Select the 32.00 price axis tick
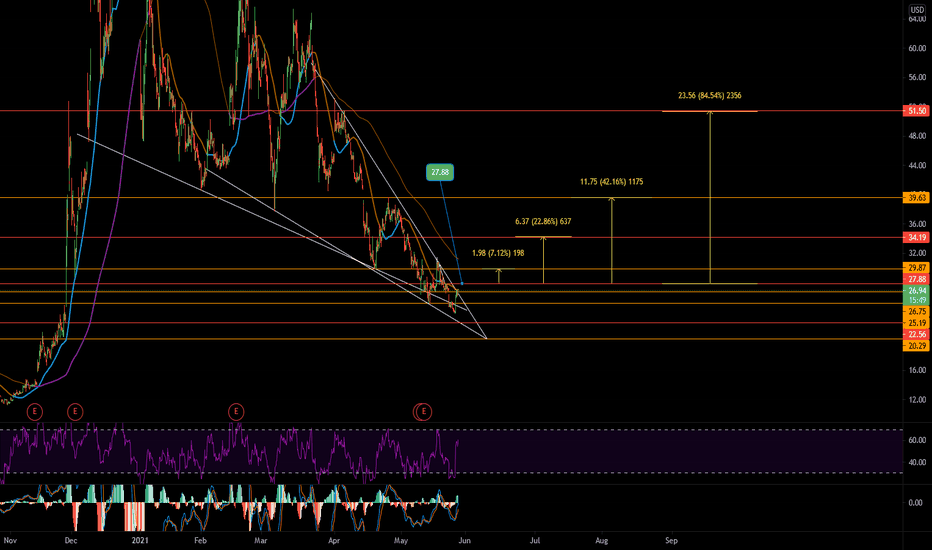The height and width of the screenshot is (550, 932). tap(917, 253)
